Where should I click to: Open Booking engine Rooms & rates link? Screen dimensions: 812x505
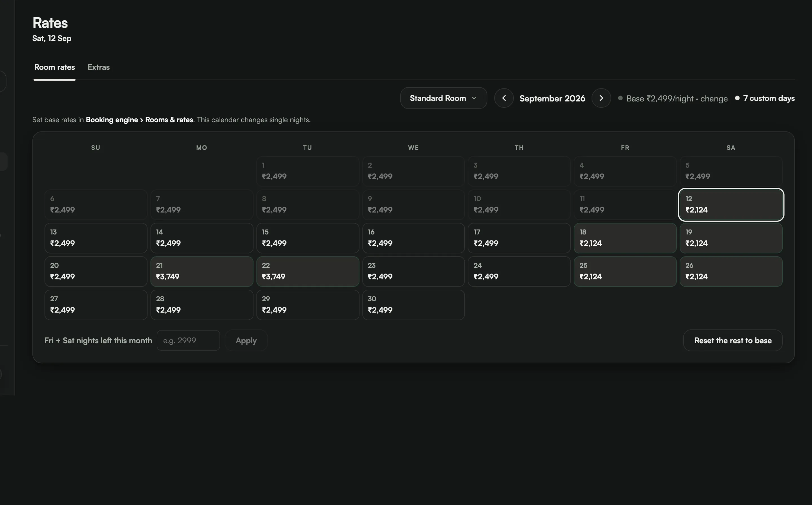click(139, 119)
